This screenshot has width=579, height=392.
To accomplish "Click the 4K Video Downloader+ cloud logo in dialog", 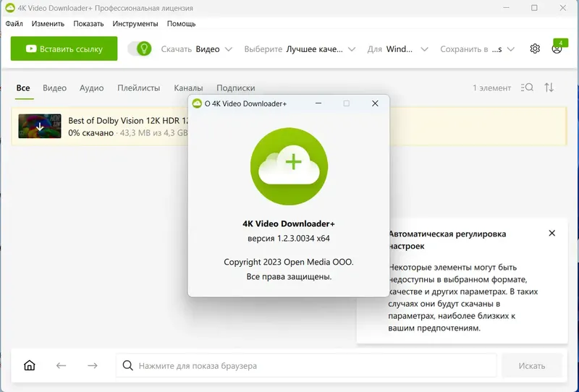I will pyautogui.click(x=289, y=166).
